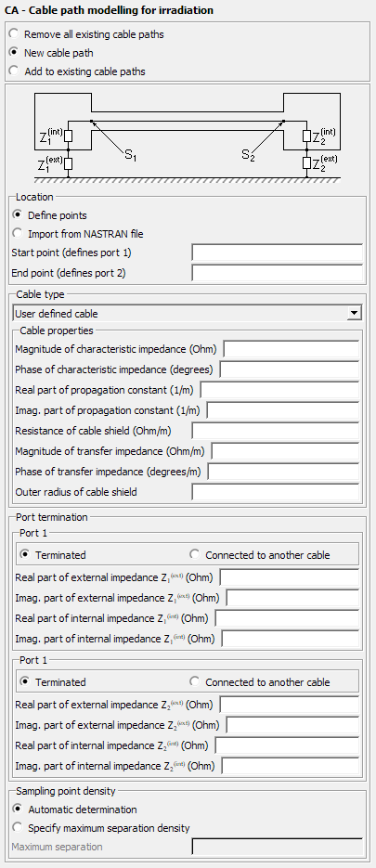Click the Start point input field
This screenshot has width=376, height=868.
coord(278,253)
